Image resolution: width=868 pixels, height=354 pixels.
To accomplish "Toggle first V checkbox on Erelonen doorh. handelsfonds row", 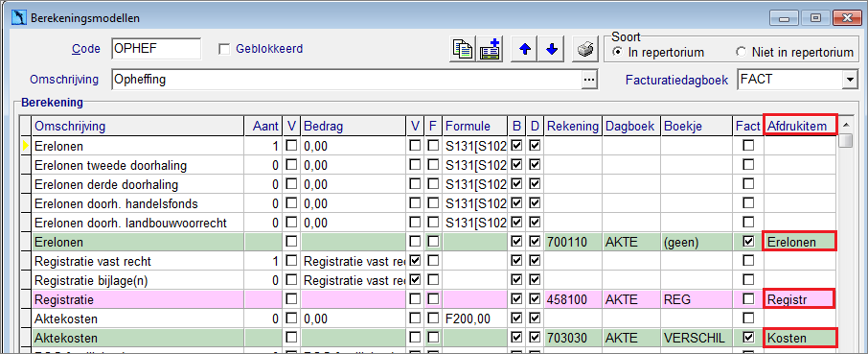I will coord(291,203).
